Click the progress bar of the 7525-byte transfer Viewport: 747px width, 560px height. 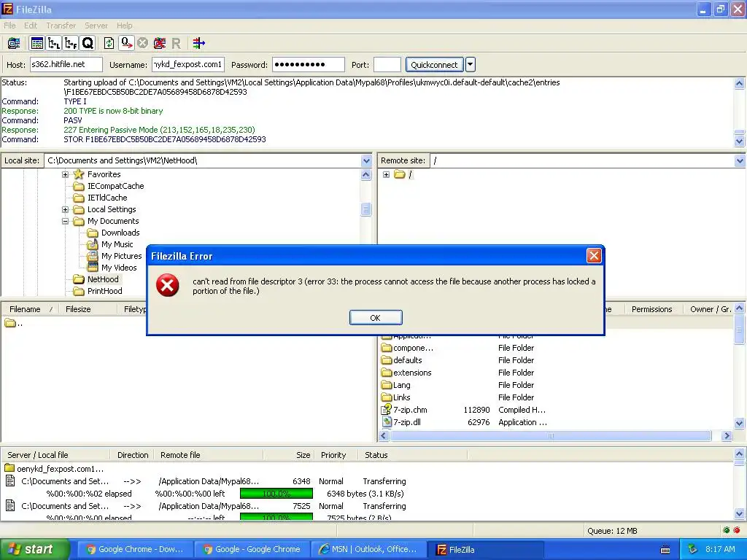pos(276,517)
